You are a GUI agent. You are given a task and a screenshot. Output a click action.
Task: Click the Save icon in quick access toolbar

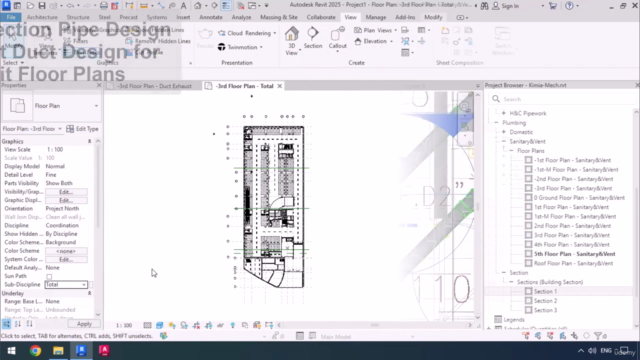pyautogui.click(x=42, y=6)
